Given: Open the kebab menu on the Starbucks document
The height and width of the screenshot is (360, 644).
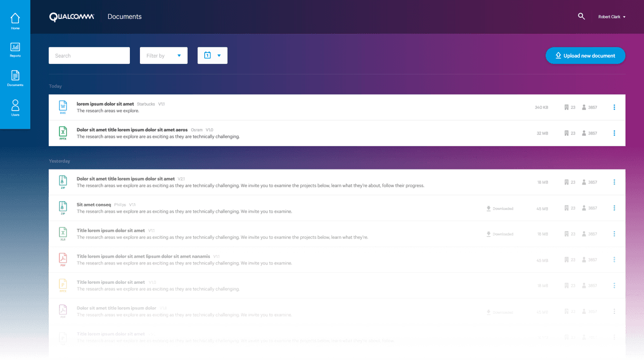Looking at the screenshot, I should point(614,107).
